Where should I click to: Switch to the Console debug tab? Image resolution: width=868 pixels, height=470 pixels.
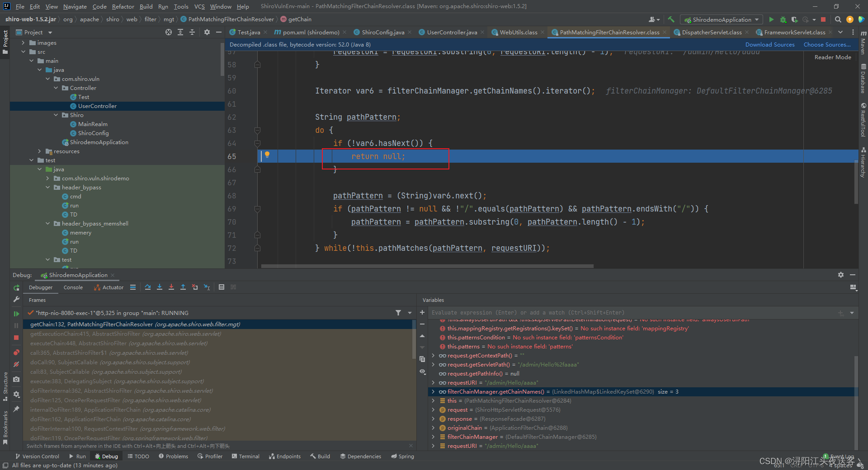pos(73,287)
